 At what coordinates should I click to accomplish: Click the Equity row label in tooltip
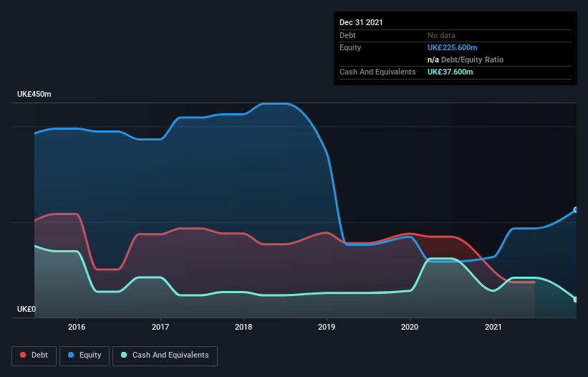click(x=350, y=47)
